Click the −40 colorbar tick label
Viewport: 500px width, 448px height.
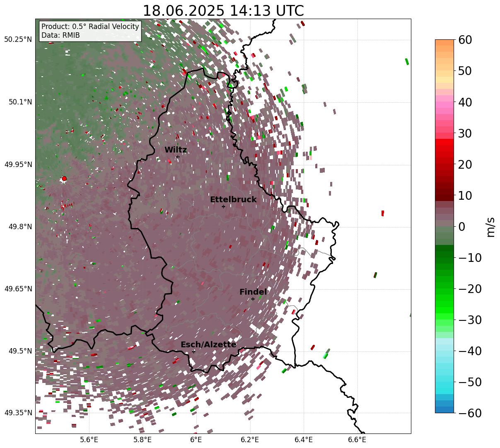(x=470, y=351)
